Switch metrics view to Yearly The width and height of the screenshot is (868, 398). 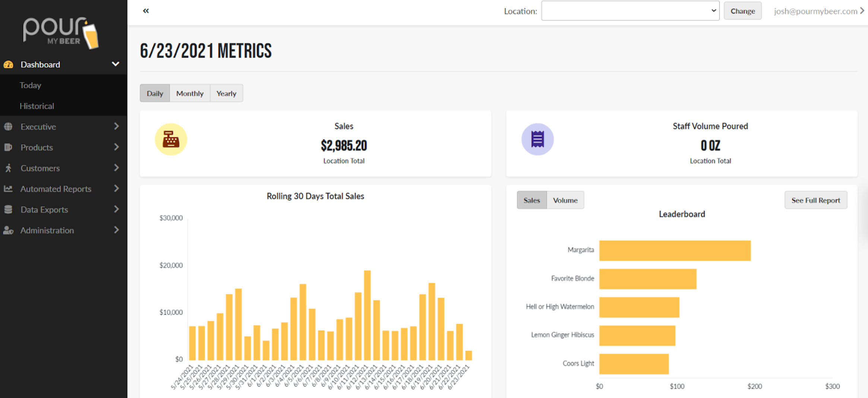[x=226, y=93]
